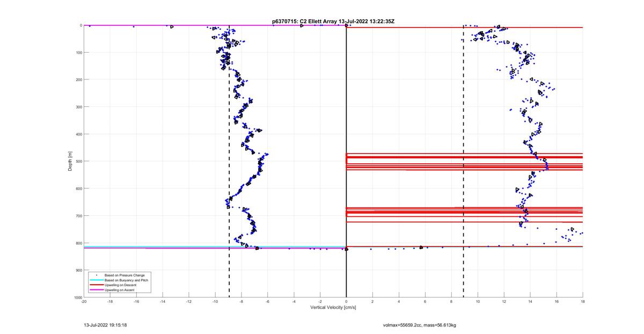This screenshot has width=644, height=334.
Task: Click the x-axis tick label '-12'
Action: click(x=189, y=302)
